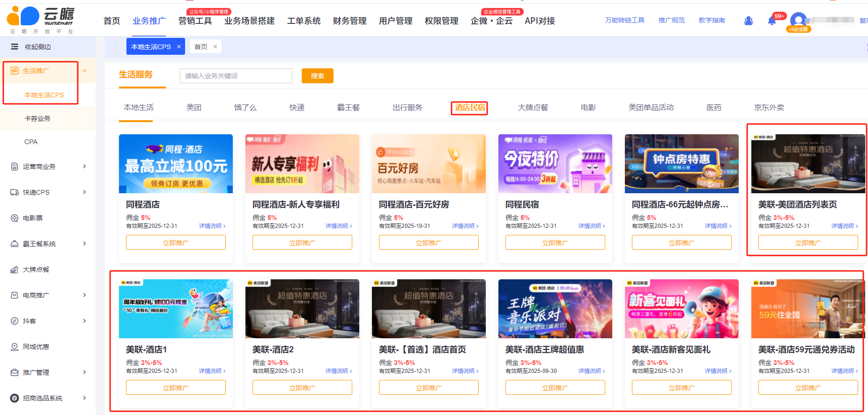Viewport: 868px width, 415px height.
Task: Expand the 电商推广 sidebar menu
Action: [x=85, y=295]
